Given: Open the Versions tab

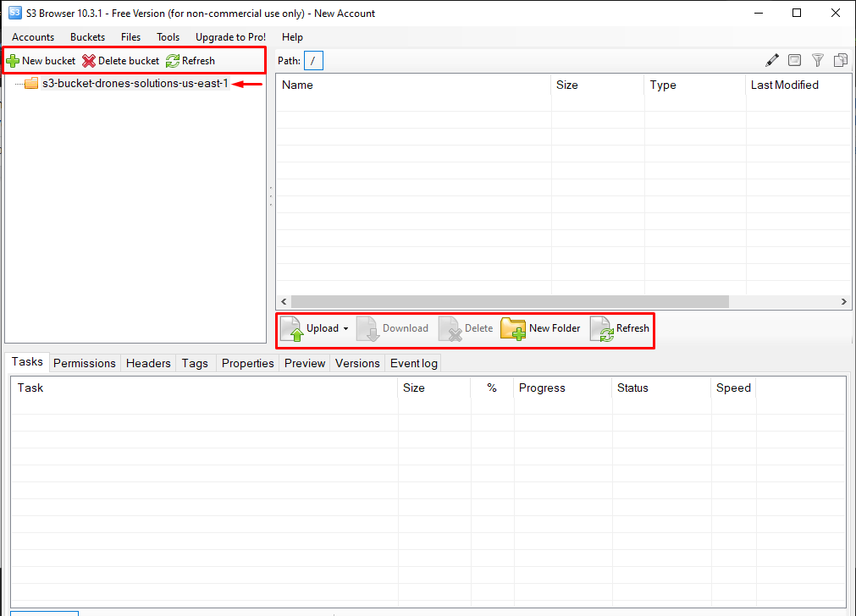Looking at the screenshot, I should click(x=357, y=363).
